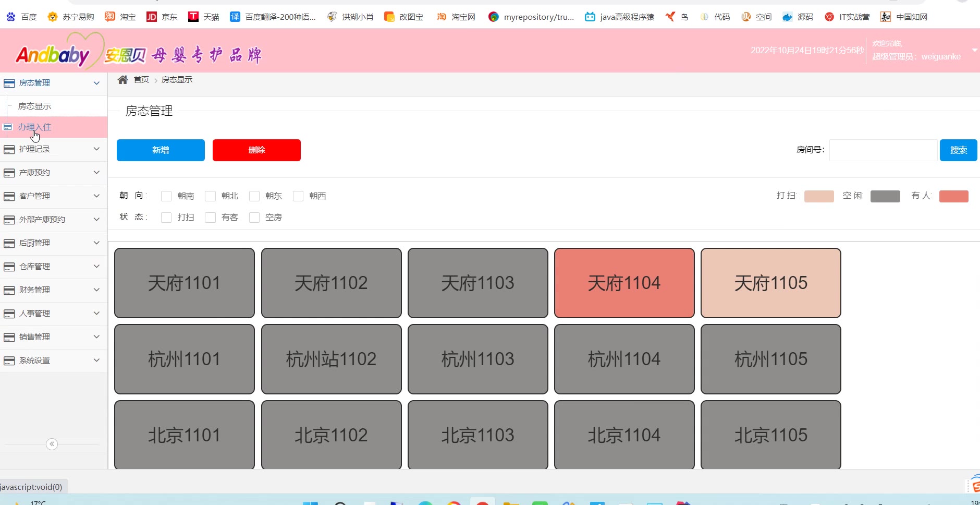The width and height of the screenshot is (980, 505).
Task: Open the 空间 bookmark icon
Action: [746, 17]
